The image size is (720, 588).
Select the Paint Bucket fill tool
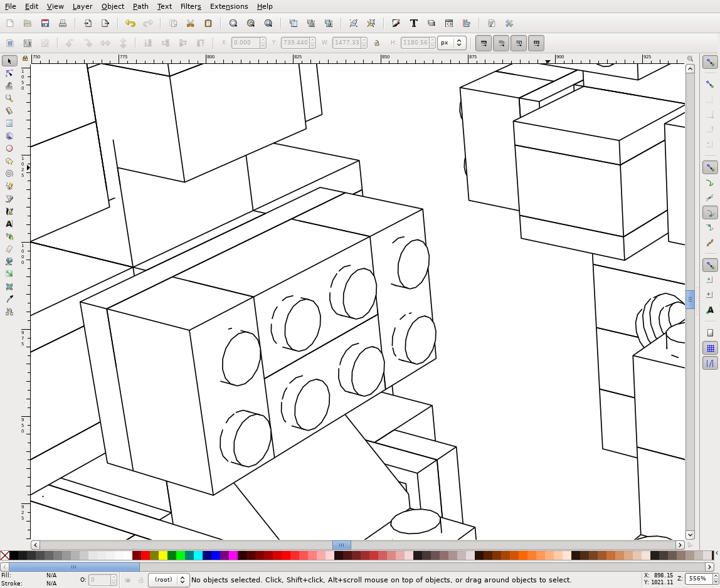click(x=9, y=261)
